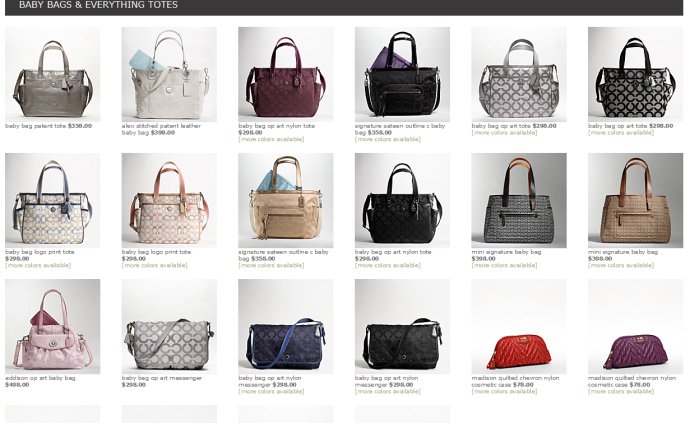The width and height of the screenshot is (690, 423).
Task: Show more colors for gray mini signature baby bag
Action: (504, 265)
